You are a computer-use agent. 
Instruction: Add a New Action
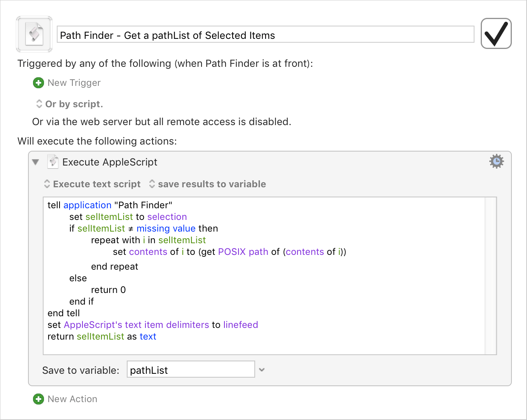72,399
